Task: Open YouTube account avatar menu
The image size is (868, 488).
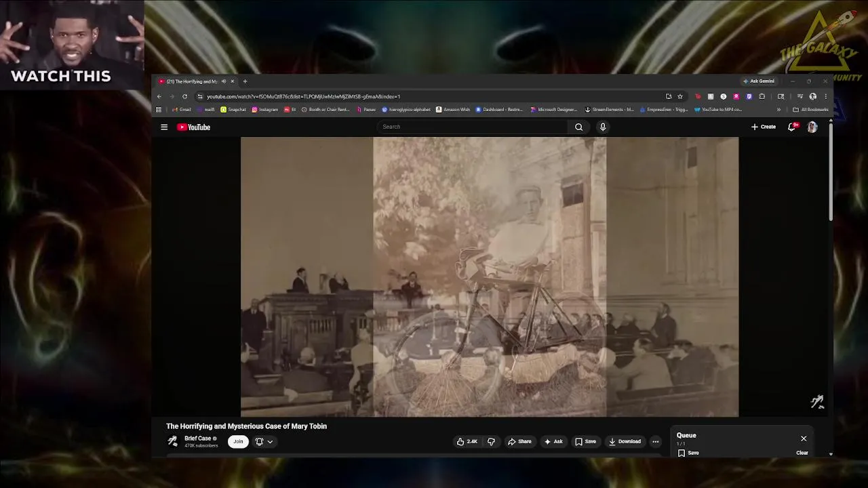Action: [812, 127]
